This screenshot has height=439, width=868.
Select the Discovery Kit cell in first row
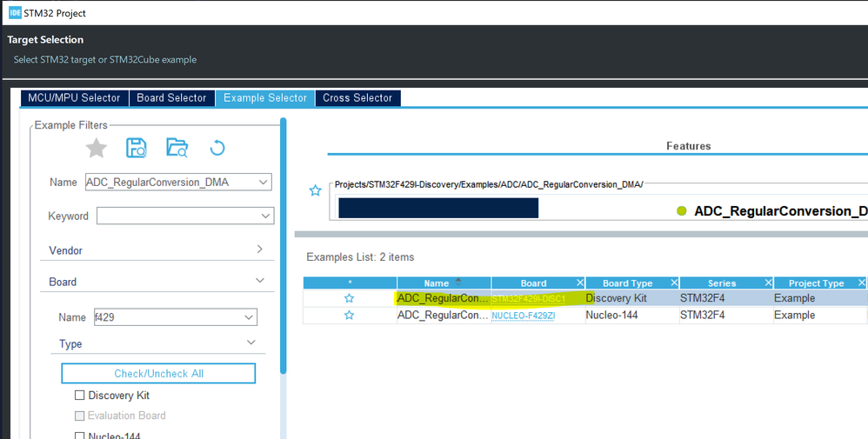point(632,298)
